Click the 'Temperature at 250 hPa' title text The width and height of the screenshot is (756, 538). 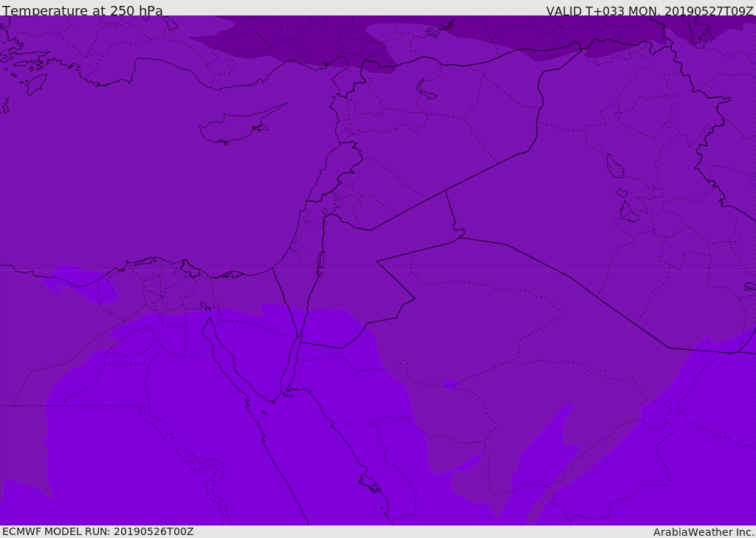tap(83, 10)
